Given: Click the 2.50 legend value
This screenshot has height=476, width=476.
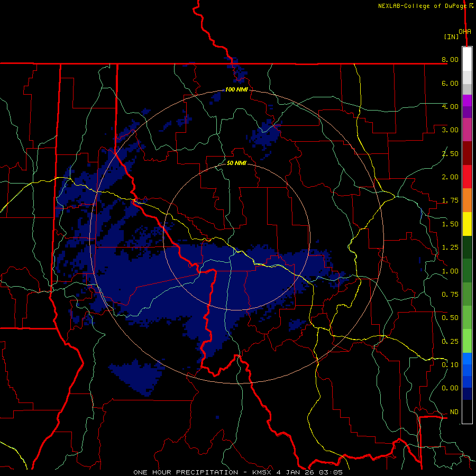Looking at the screenshot, I should pyautogui.click(x=450, y=153).
